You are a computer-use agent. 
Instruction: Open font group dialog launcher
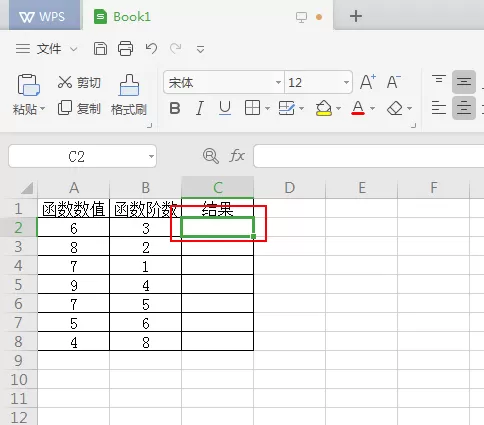pos(414,125)
